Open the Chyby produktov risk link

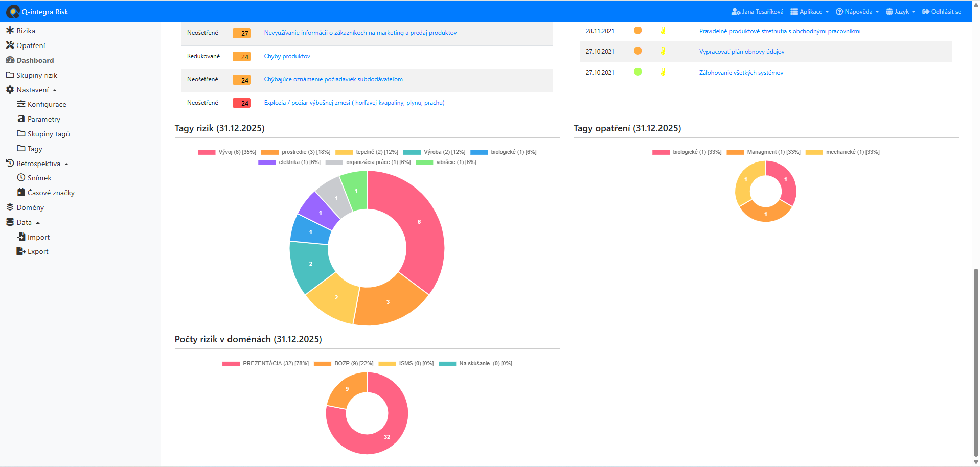287,56
